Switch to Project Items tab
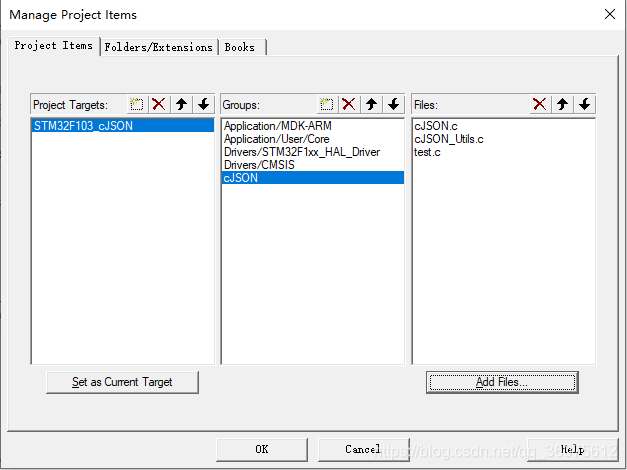The height and width of the screenshot is (470, 627). (54, 46)
